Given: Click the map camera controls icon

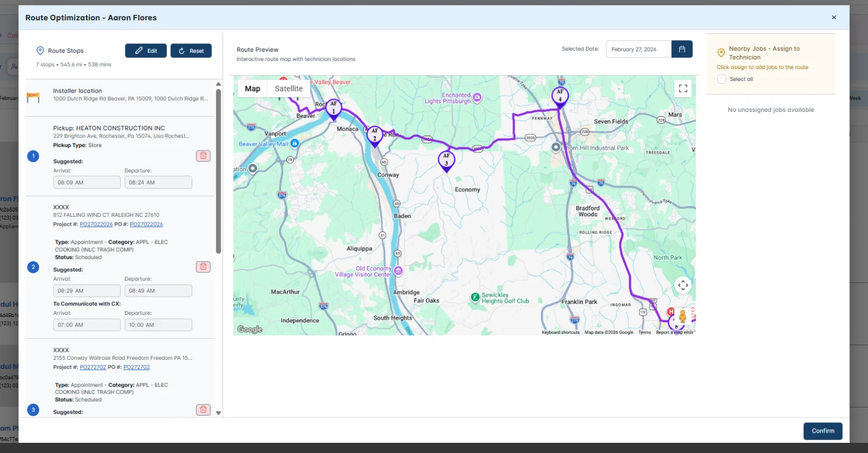Looking at the screenshot, I should (x=683, y=285).
